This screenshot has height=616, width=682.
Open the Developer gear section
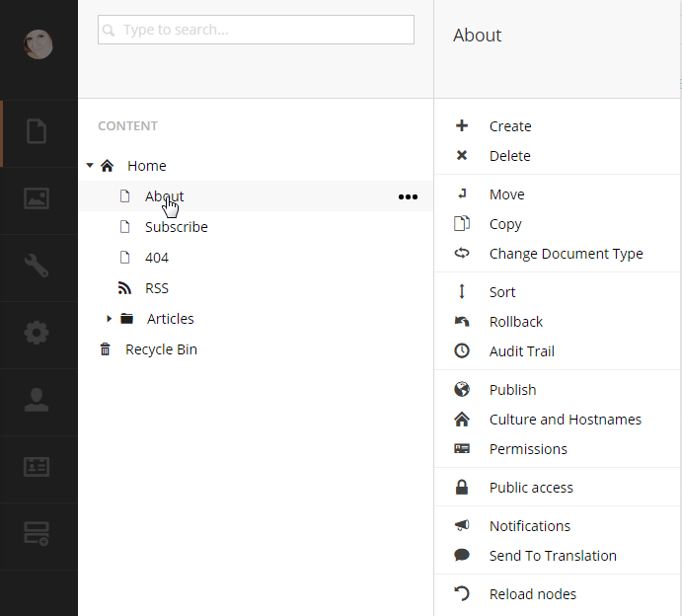37,333
